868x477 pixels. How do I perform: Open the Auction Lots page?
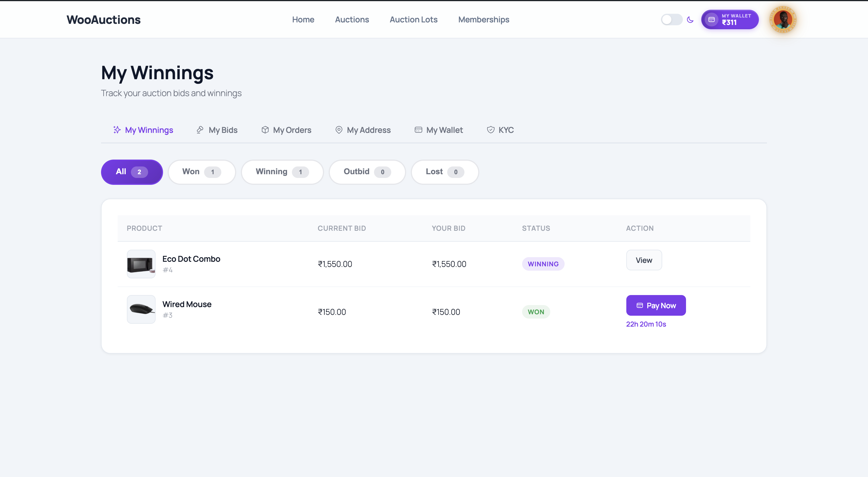coord(413,20)
